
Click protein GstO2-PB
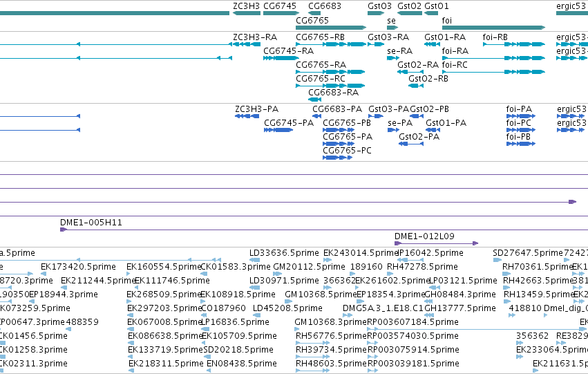pos(429,109)
